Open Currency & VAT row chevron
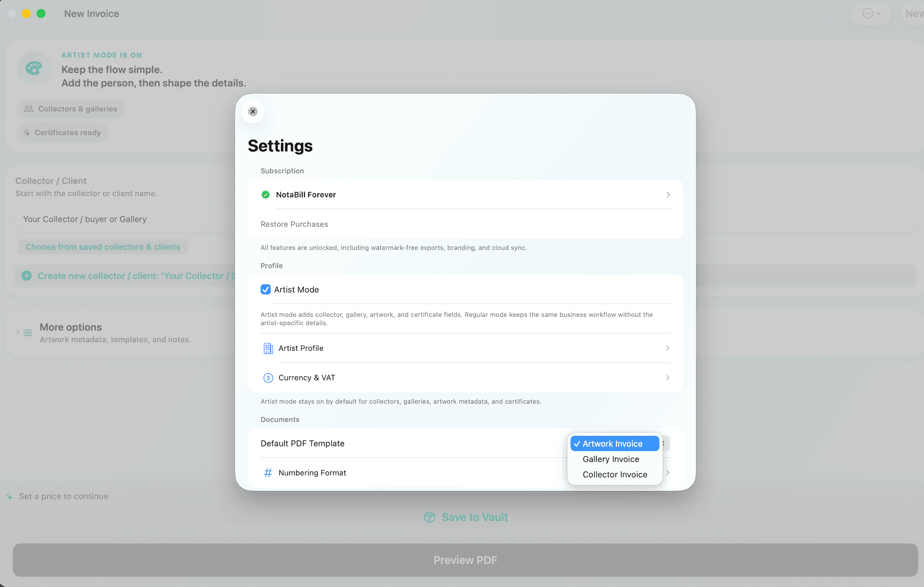924x587 pixels. pos(668,378)
